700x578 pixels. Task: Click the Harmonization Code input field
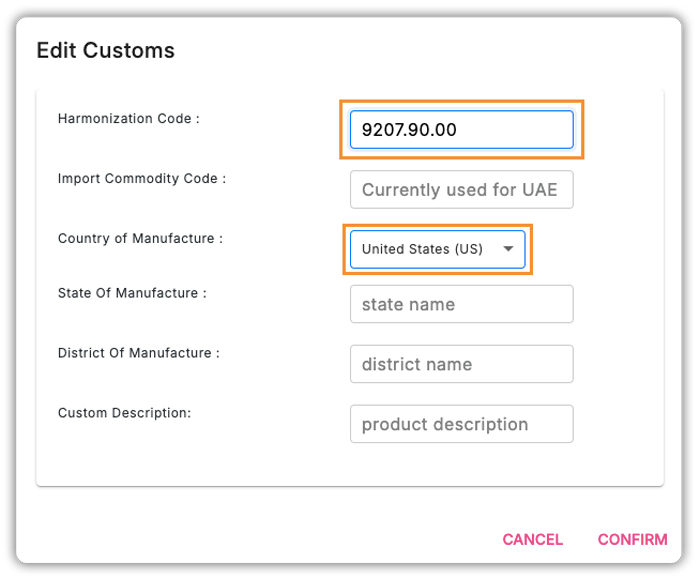pos(462,129)
